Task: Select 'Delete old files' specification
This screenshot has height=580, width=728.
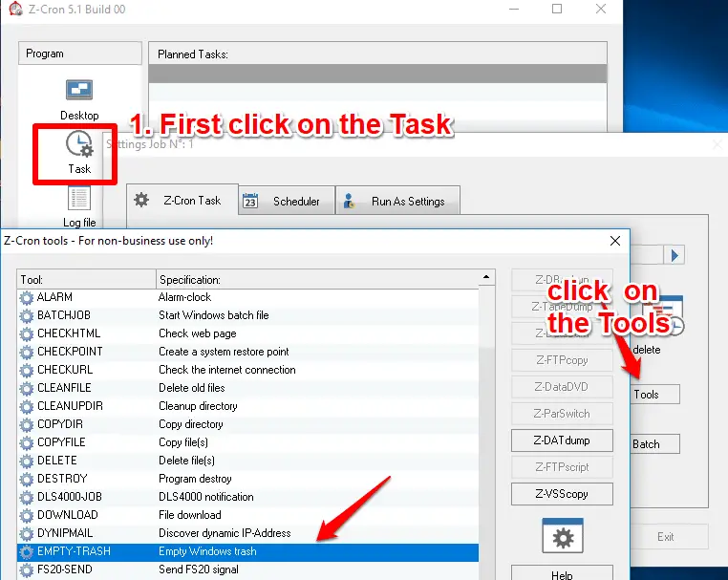Action: [x=192, y=388]
